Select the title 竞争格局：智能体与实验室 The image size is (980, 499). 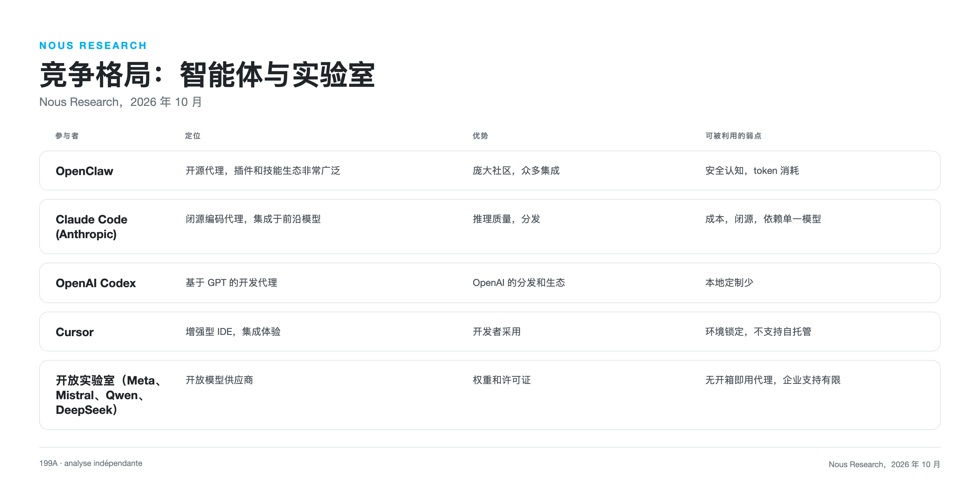pyautogui.click(x=207, y=75)
